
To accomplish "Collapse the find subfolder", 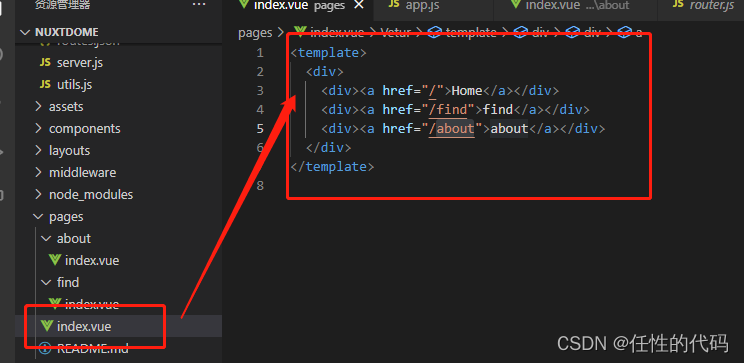I will point(46,282).
